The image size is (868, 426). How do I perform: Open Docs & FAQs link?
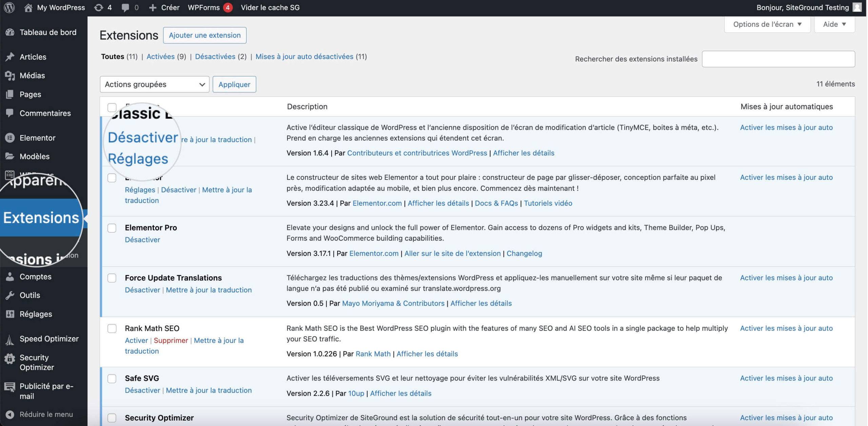(496, 203)
